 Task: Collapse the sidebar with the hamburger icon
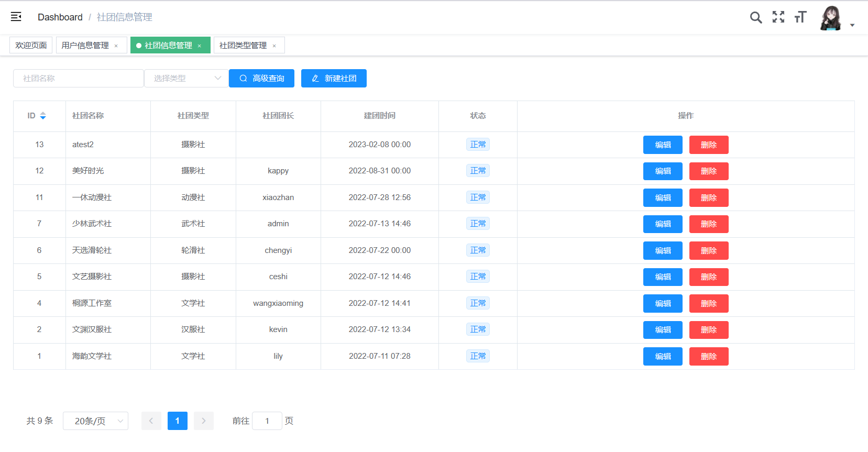point(16,17)
